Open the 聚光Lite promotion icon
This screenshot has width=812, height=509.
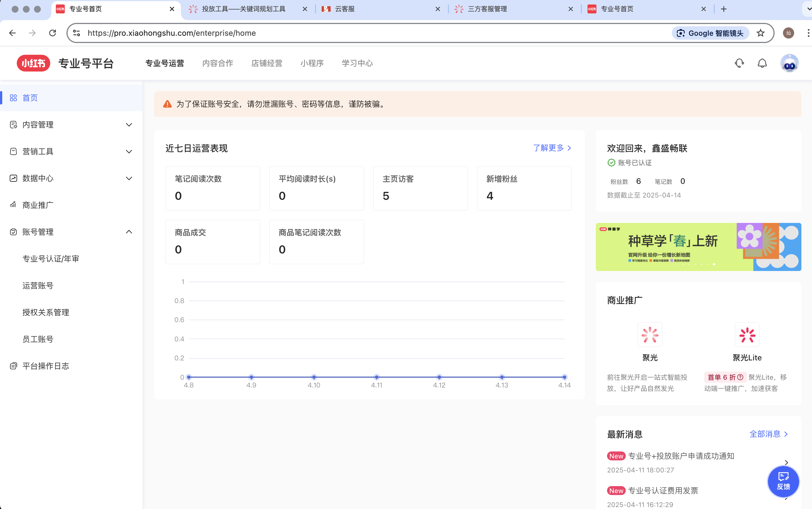(747, 335)
